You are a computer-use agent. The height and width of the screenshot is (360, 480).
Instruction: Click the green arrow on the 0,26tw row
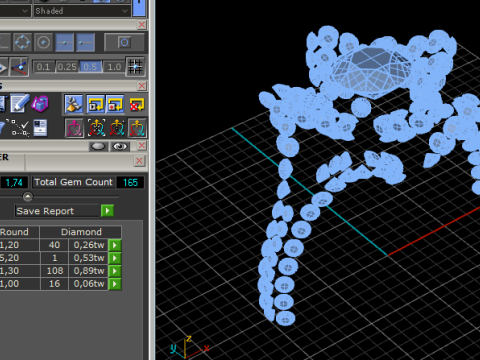tap(115, 245)
